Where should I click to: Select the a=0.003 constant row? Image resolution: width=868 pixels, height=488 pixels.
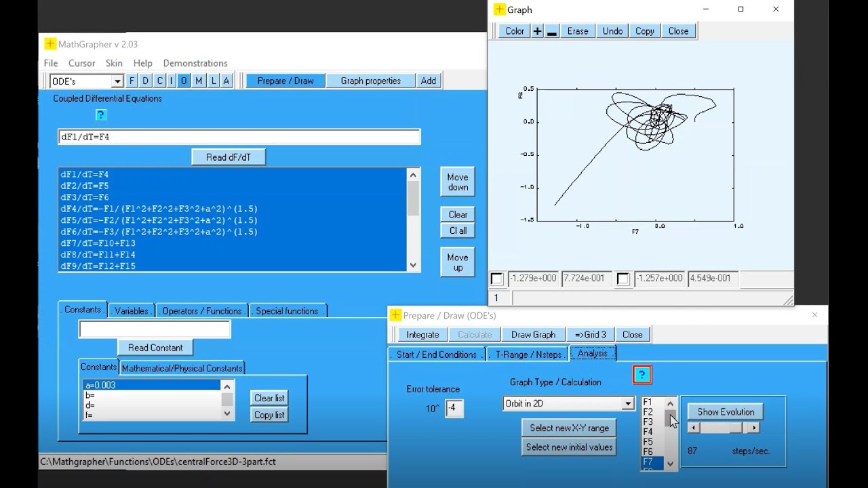(x=153, y=385)
